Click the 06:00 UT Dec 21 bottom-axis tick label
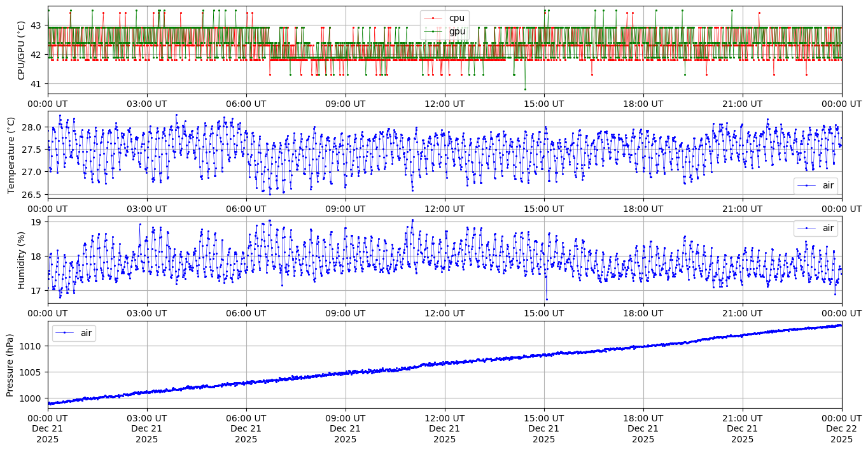 (246, 429)
